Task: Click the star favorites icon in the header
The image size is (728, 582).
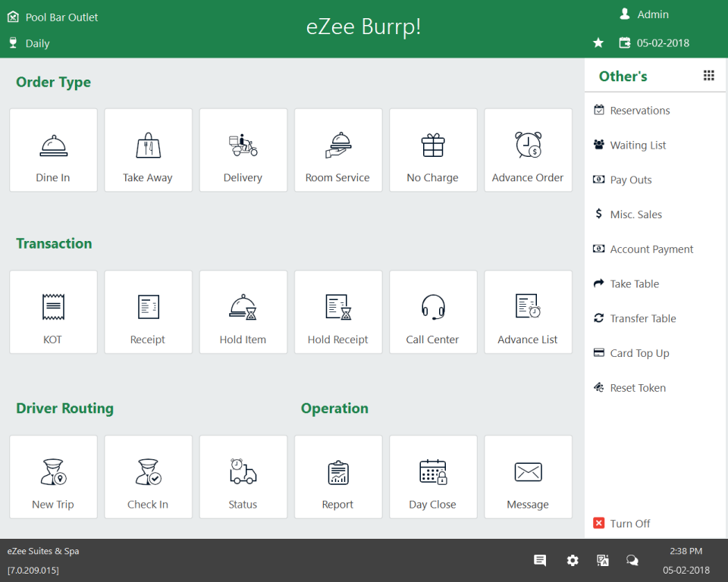Action: [x=598, y=43]
